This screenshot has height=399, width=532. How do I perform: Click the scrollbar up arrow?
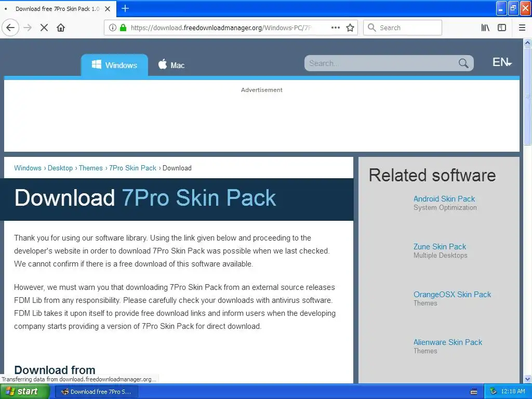pos(527,43)
